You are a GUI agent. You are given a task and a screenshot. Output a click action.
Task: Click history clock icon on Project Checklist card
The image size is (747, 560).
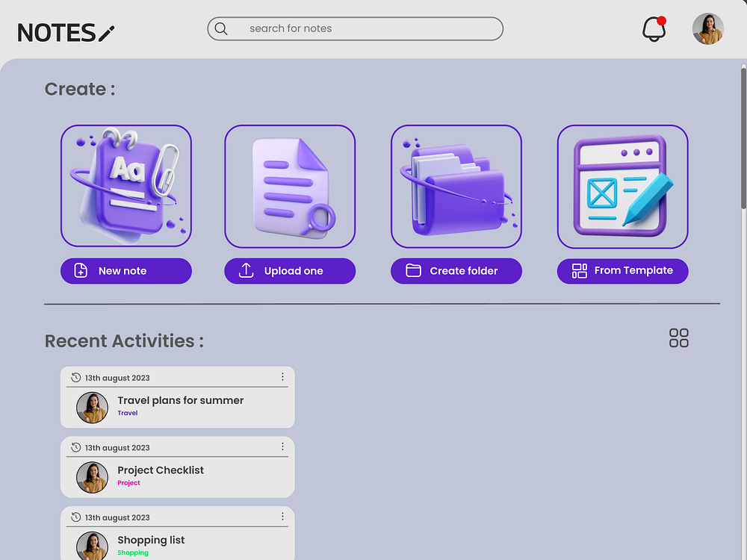(75, 447)
